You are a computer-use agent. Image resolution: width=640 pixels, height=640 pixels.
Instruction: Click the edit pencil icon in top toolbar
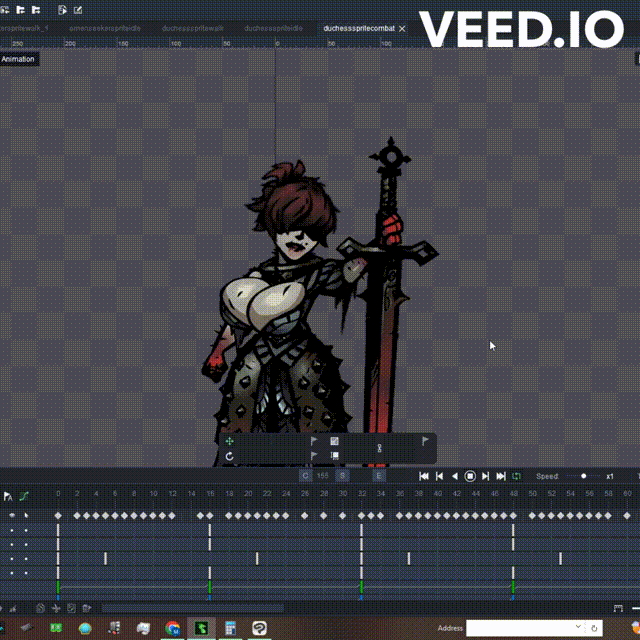coord(78,10)
